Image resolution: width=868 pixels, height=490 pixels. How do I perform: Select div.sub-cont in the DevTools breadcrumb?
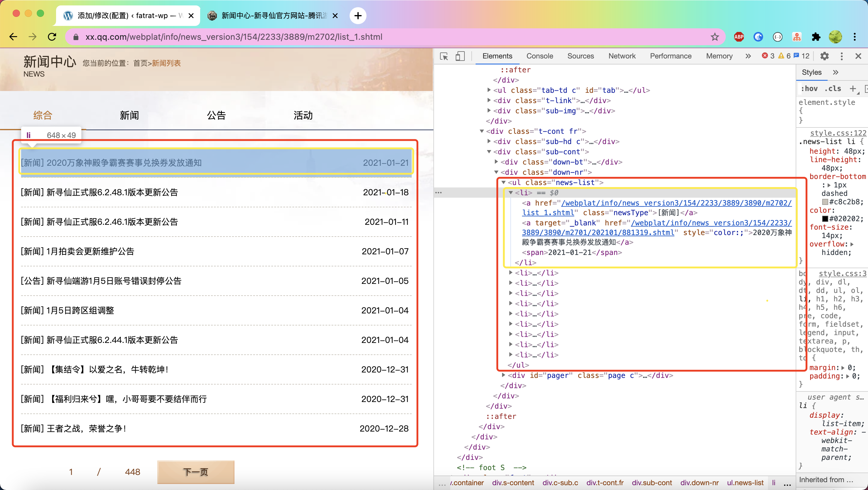652,482
